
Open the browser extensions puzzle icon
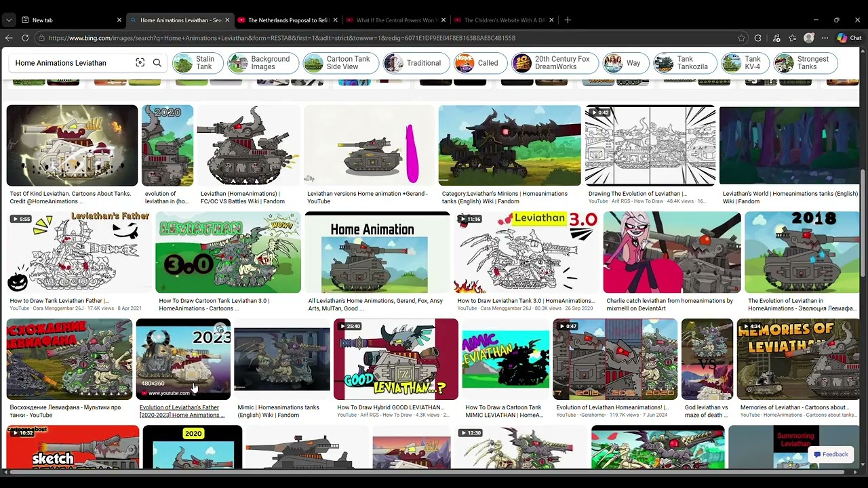pos(758,38)
